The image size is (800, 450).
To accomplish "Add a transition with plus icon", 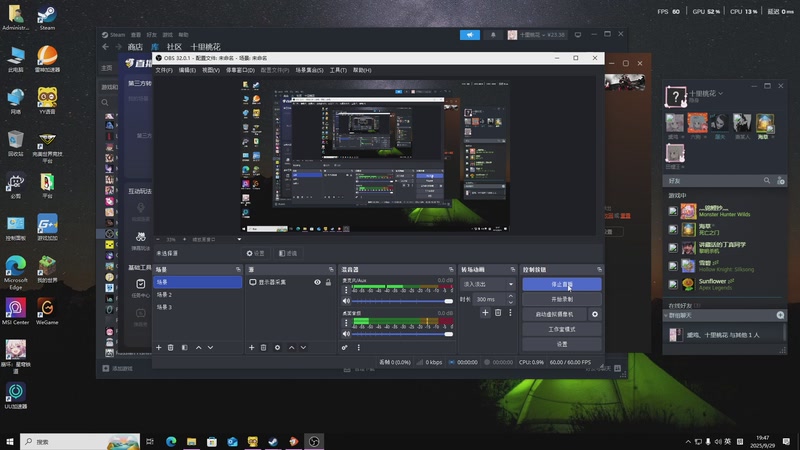I will tap(485, 313).
